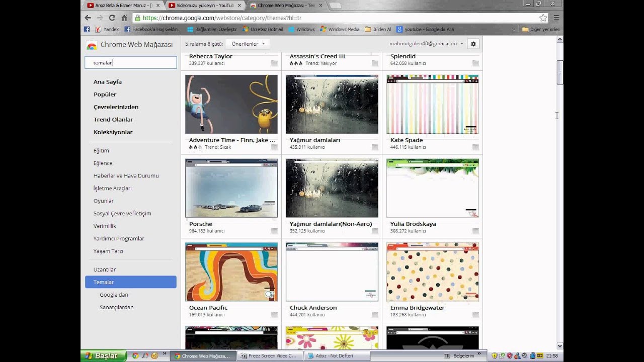Open the Yandex bookmark
Screen dimensions: 644x362
click(x=107, y=29)
